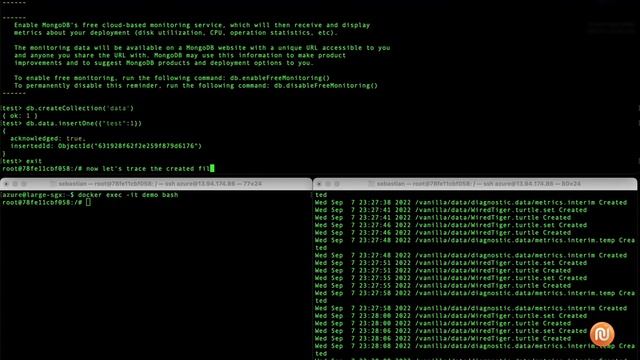The height and width of the screenshot is (360, 640).
Task: Click the db.createCollection('data') command
Action: (x=80, y=108)
